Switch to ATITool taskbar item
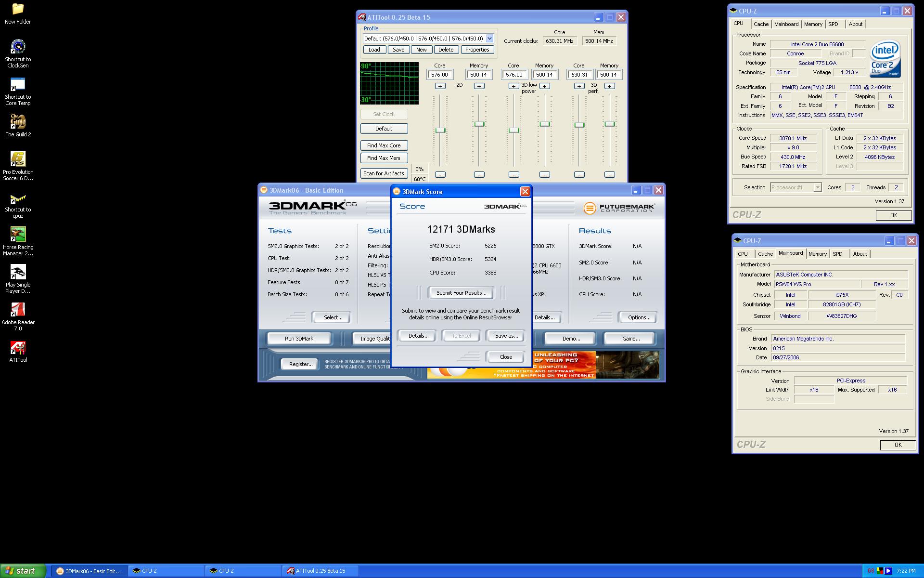 pyautogui.click(x=321, y=571)
